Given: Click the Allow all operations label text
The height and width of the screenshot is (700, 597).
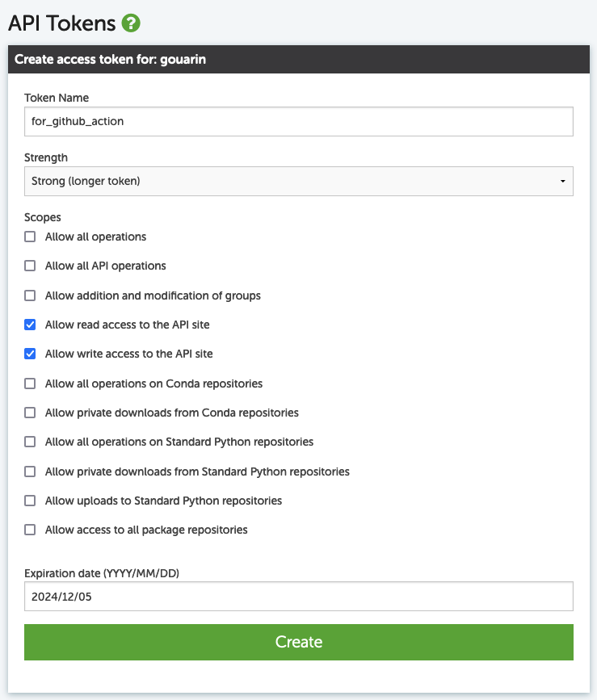Looking at the screenshot, I should (95, 237).
